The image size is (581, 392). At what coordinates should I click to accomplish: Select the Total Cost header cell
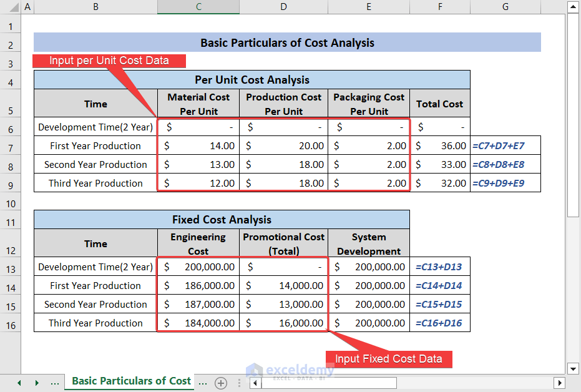click(x=439, y=103)
